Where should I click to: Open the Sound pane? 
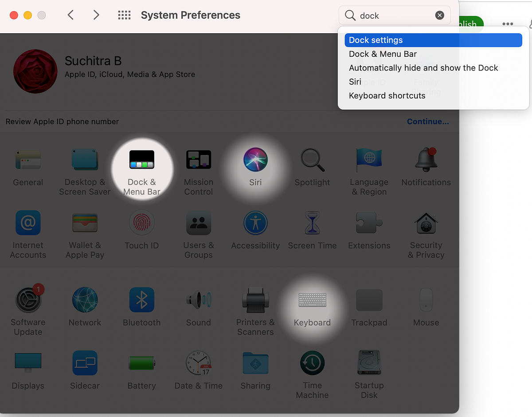click(199, 307)
